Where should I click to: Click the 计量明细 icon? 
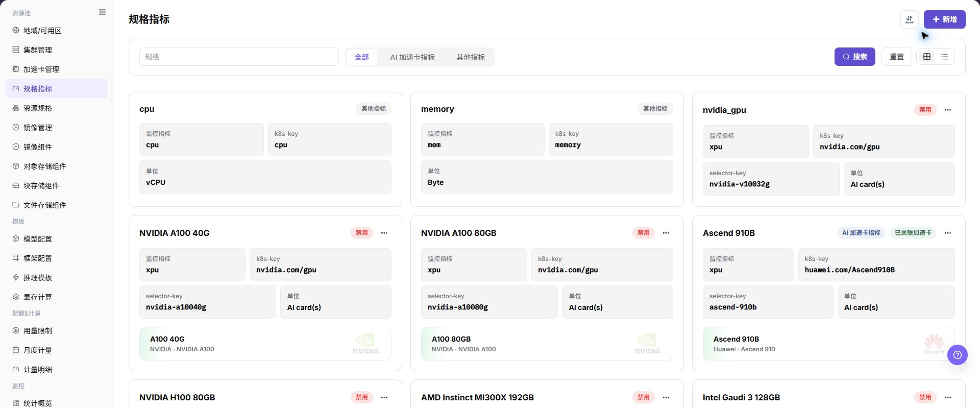(x=16, y=370)
